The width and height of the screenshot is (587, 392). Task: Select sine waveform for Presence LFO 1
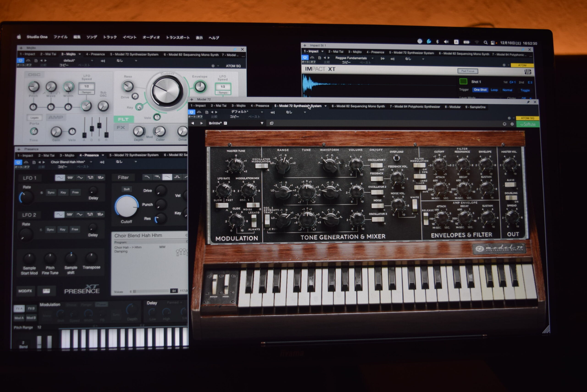tap(60, 178)
